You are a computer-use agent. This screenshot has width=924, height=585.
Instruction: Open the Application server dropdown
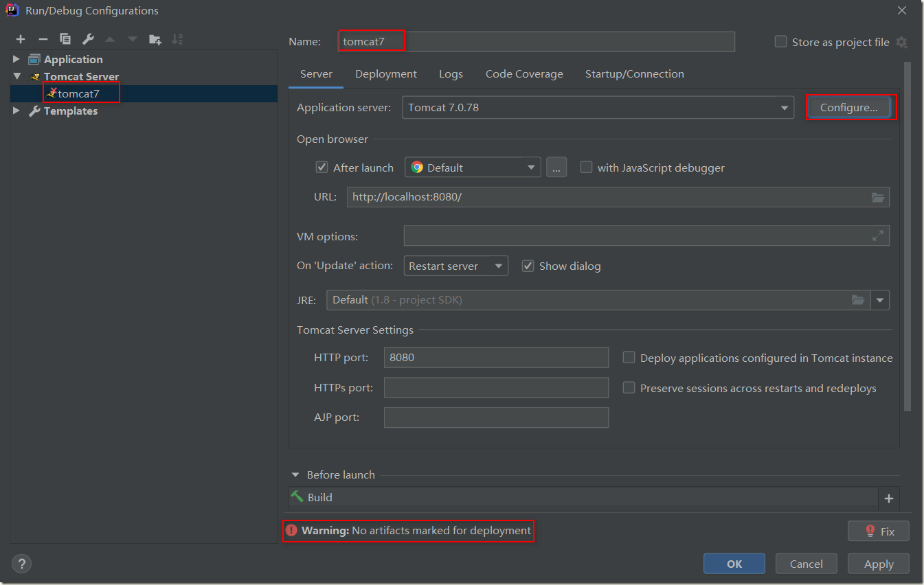point(598,108)
